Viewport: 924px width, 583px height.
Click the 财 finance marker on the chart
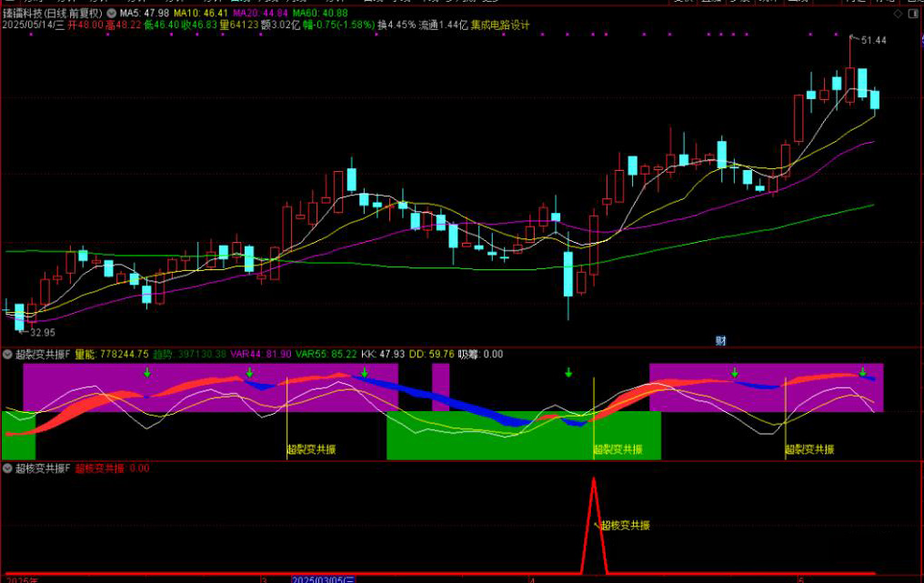pyautogui.click(x=720, y=340)
